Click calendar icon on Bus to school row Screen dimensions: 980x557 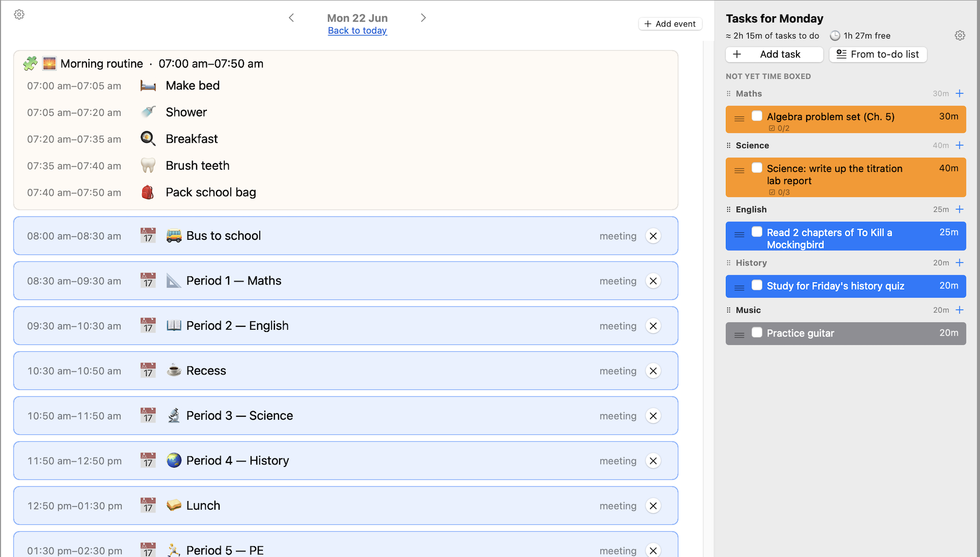pyautogui.click(x=148, y=235)
